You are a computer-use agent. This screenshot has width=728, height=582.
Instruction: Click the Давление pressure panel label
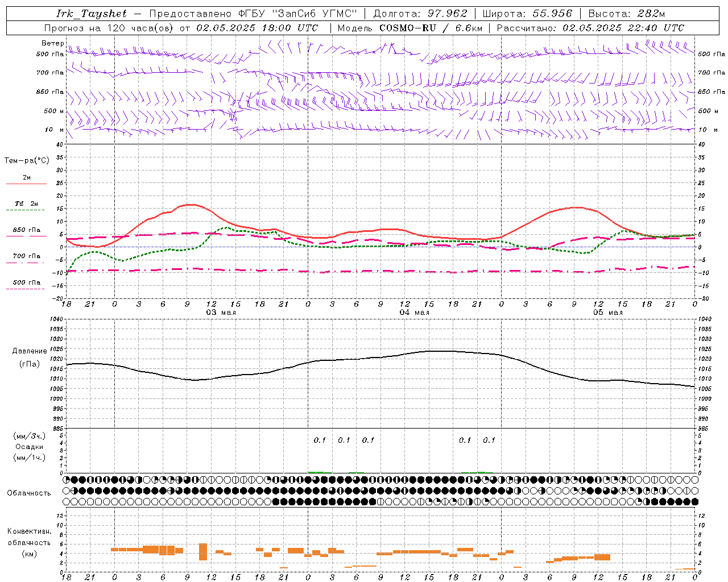pos(30,351)
